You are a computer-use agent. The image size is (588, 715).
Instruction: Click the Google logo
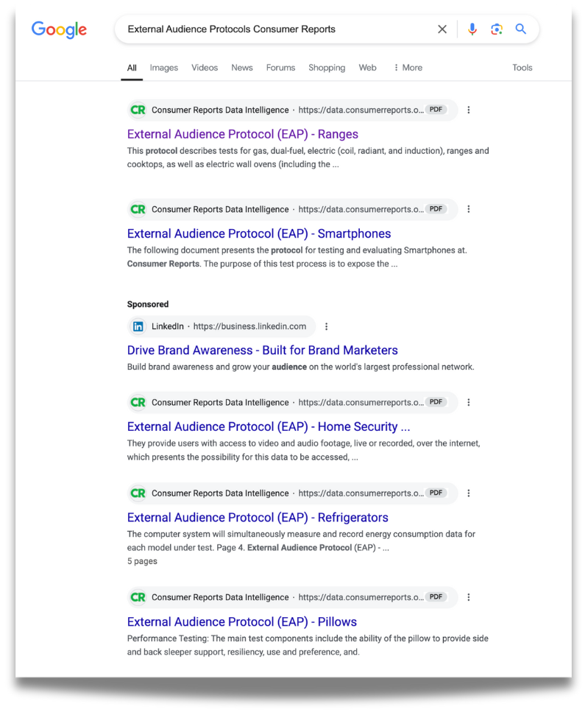(59, 29)
